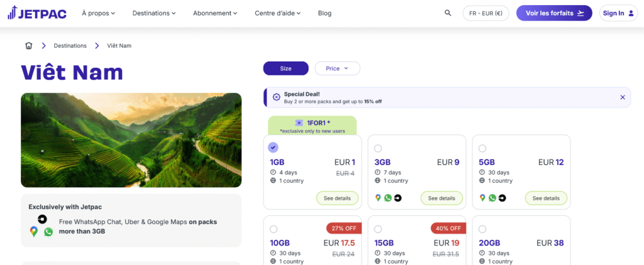Click WhatsApp icon in Exclusively with Jetpac box

coord(48,232)
